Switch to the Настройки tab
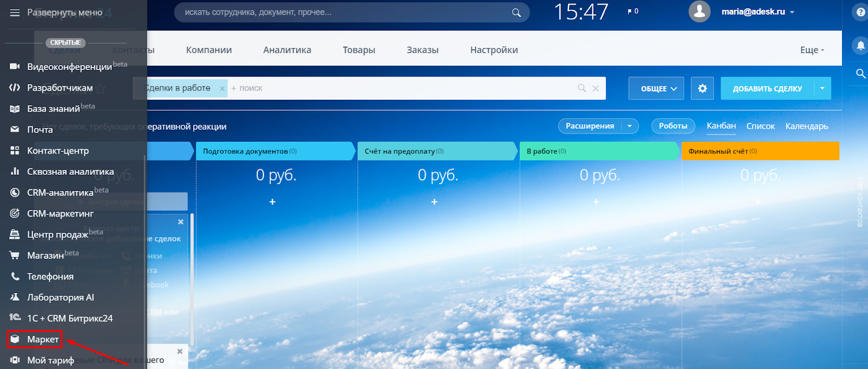The height and width of the screenshot is (369, 868). (x=494, y=50)
